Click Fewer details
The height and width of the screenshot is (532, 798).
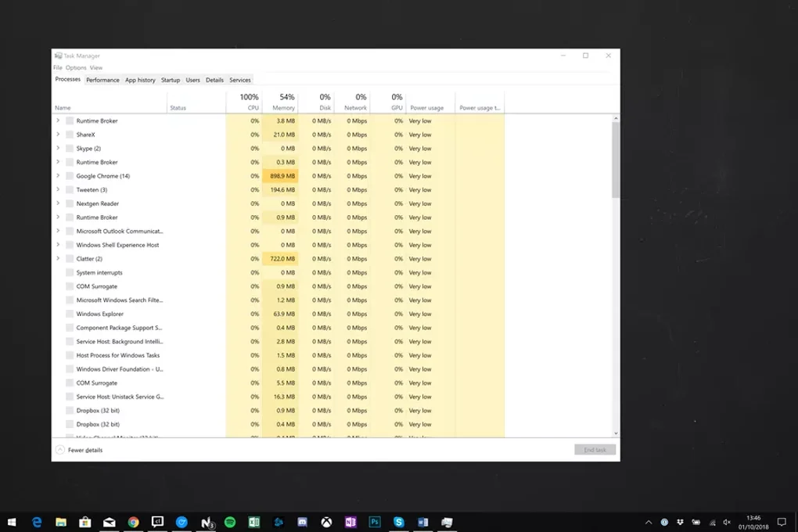point(79,450)
